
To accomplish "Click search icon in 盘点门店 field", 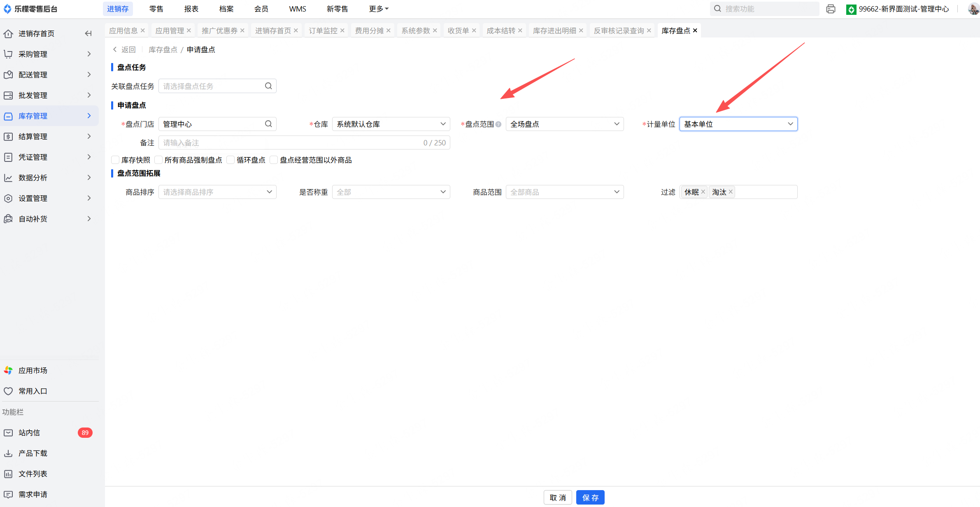I will tap(268, 124).
